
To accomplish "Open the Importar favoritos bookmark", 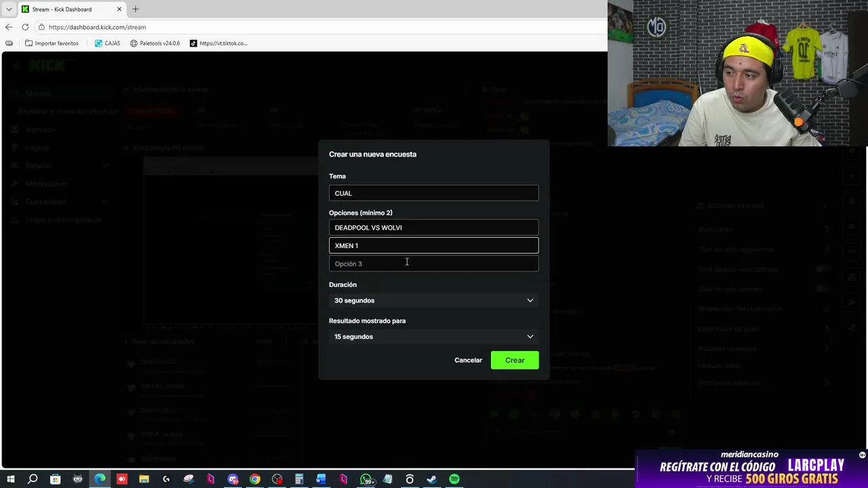I will [x=52, y=43].
